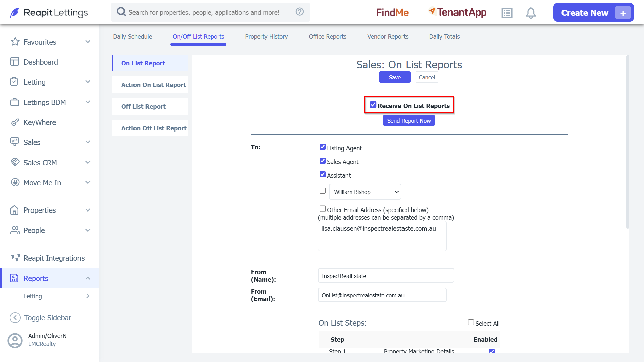This screenshot has width=644, height=362.
Task: Expand the Properties chevron
Action: 88,210
